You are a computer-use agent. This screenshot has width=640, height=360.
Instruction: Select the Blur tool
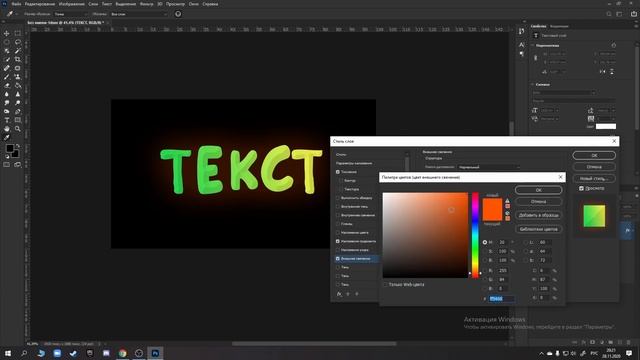click(x=7, y=94)
